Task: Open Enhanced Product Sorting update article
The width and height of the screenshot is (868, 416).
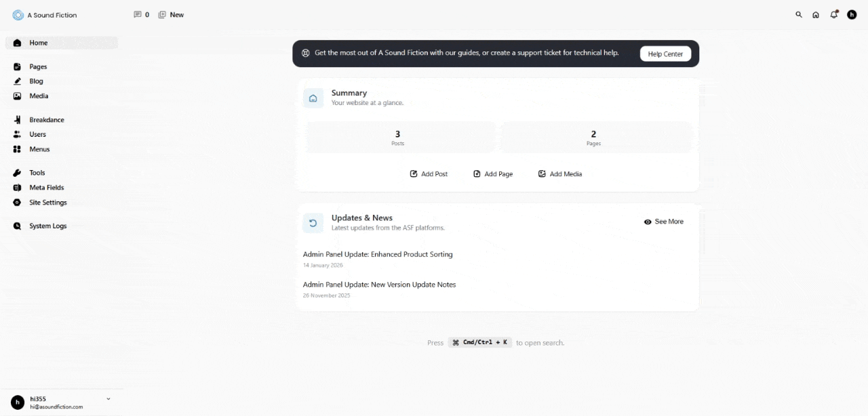Action: tap(378, 255)
